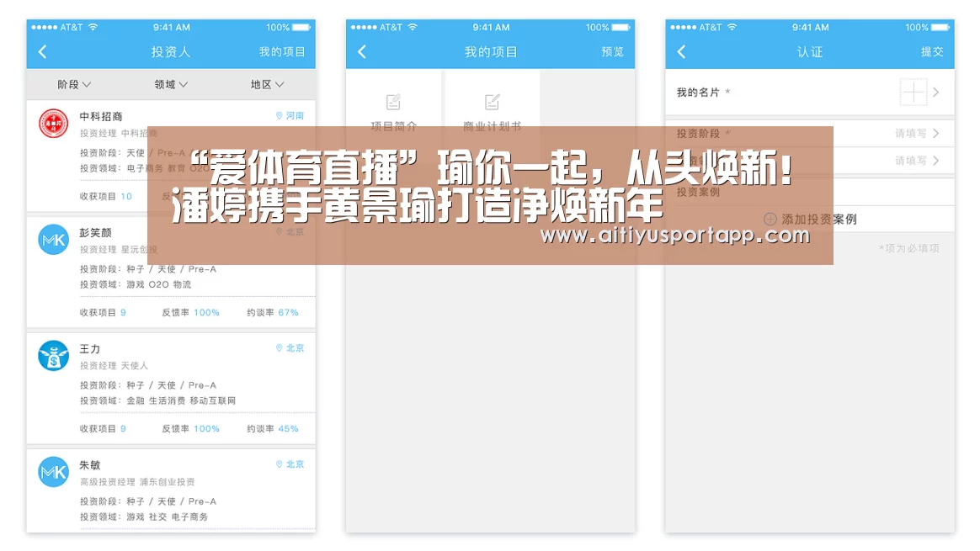Select investor name 朱敏
Screen dimensions: 980x551
pyautogui.click(x=89, y=465)
